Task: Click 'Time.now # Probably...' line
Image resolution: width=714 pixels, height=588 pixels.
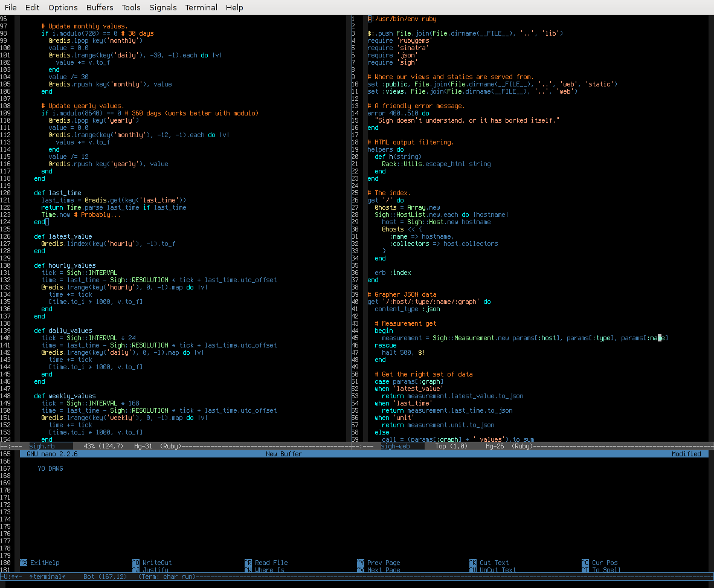Action: point(80,215)
